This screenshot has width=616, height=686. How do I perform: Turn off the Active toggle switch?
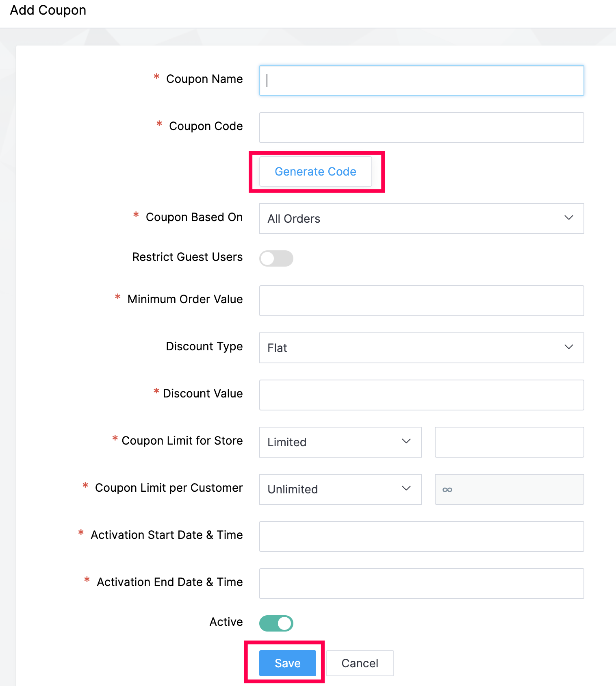pyautogui.click(x=276, y=623)
